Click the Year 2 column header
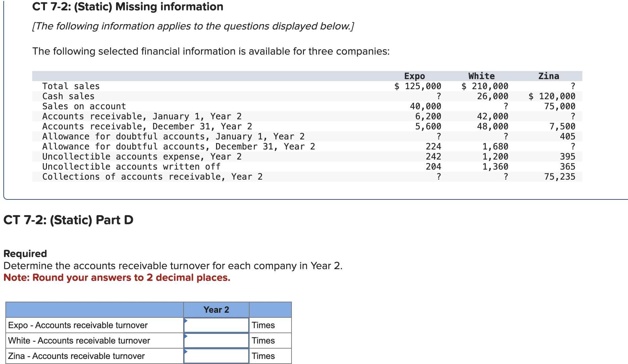The width and height of the screenshot is (628, 364). (216, 309)
